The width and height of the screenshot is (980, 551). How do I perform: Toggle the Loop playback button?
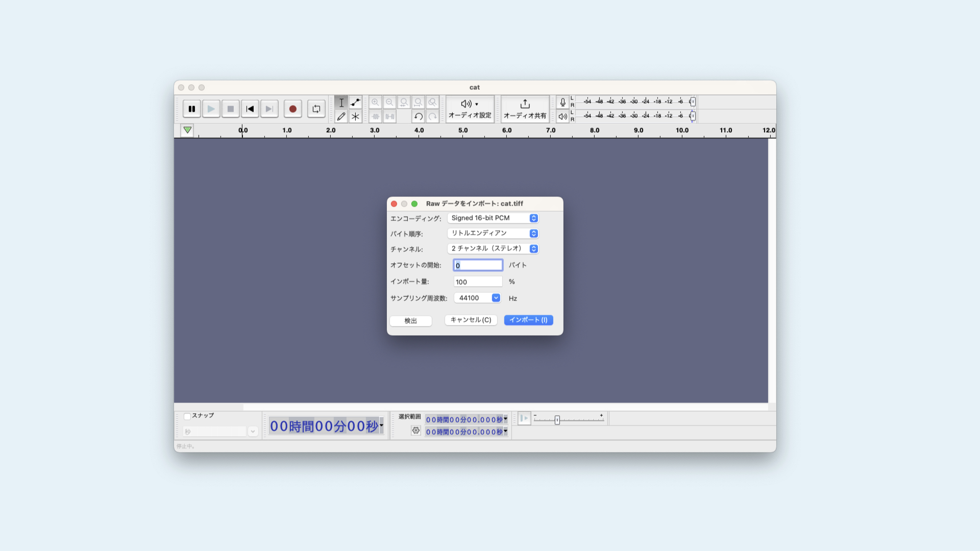[x=316, y=109]
